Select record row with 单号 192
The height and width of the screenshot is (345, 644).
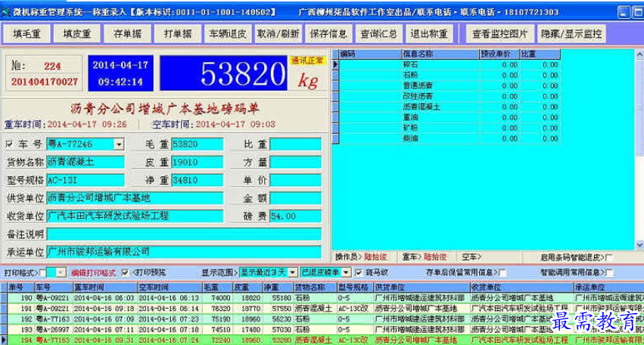tap(322, 319)
